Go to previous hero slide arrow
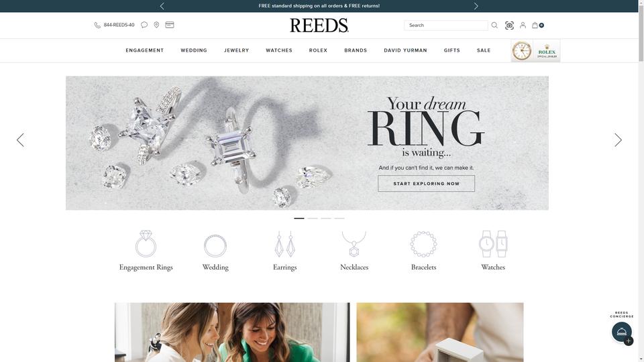 pos(20,140)
